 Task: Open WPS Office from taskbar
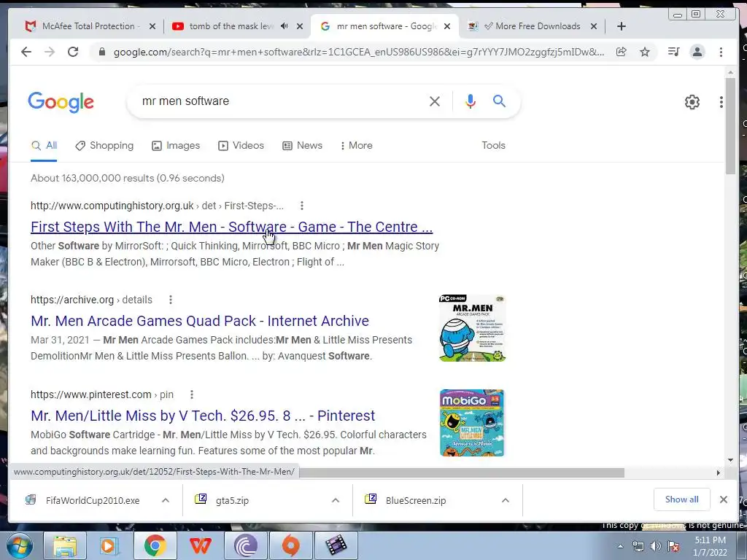click(x=200, y=545)
